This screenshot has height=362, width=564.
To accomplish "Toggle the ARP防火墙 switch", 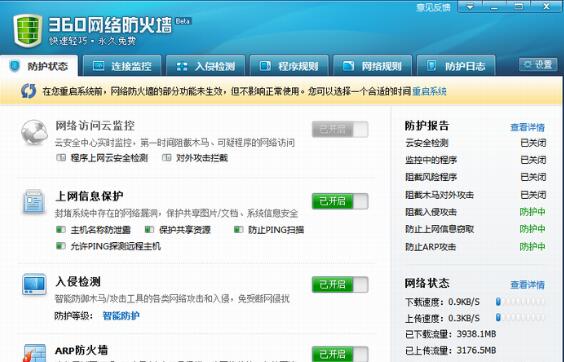I will (340, 354).
